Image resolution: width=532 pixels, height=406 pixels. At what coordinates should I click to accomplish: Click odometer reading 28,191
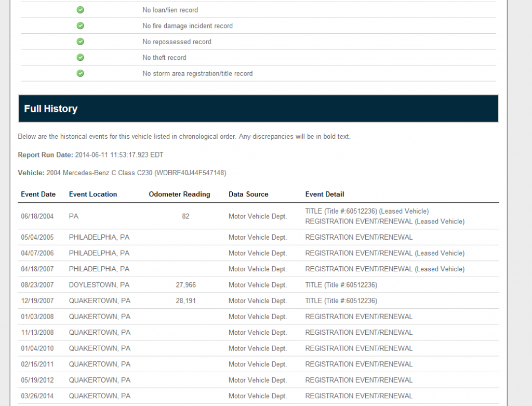point(185,301)
